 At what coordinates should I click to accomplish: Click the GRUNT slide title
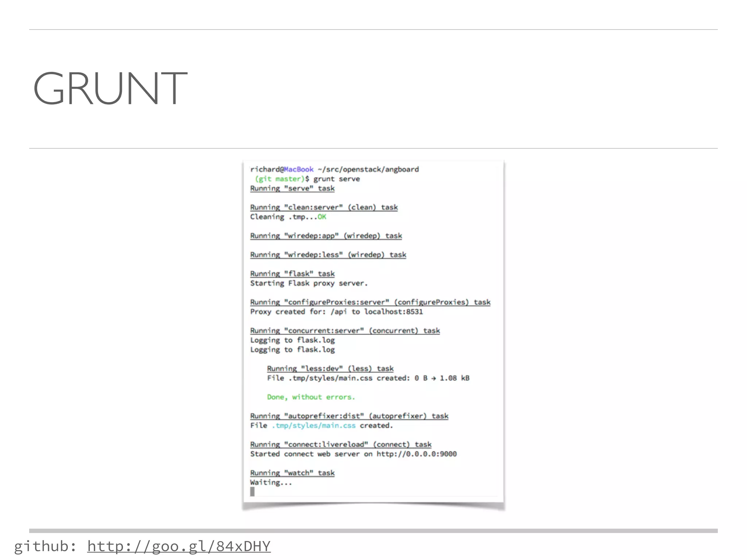tap(110, 88)
